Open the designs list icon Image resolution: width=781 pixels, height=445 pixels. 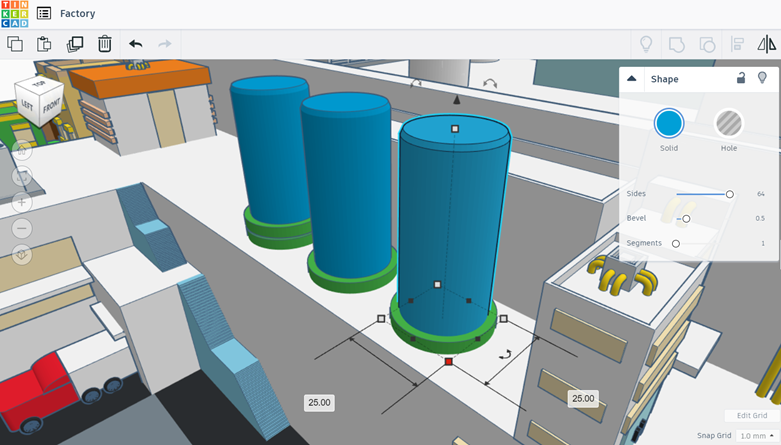pyautogui.click(x=44, y=13)
